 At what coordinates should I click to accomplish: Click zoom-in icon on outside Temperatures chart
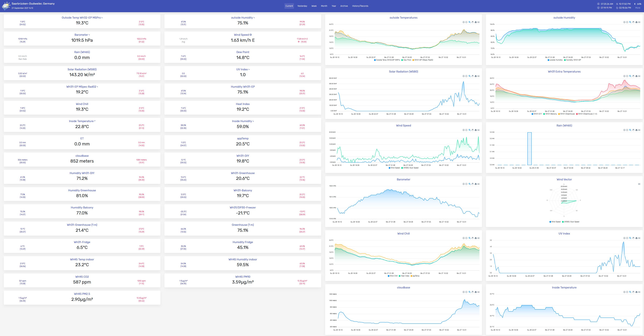[x=464, y=22]
